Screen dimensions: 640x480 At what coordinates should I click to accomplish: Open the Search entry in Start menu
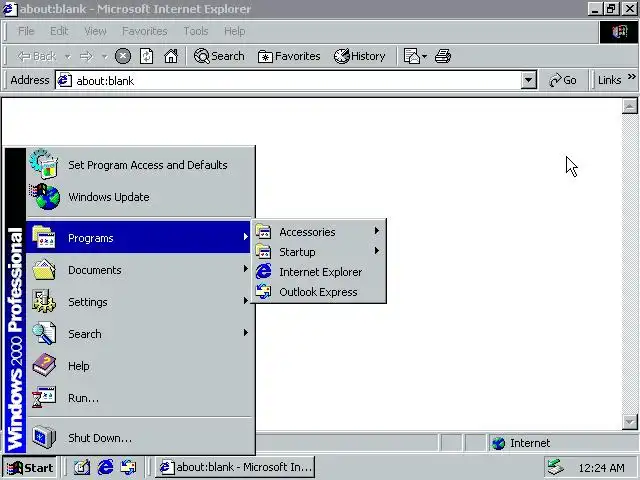coord(138,334)
